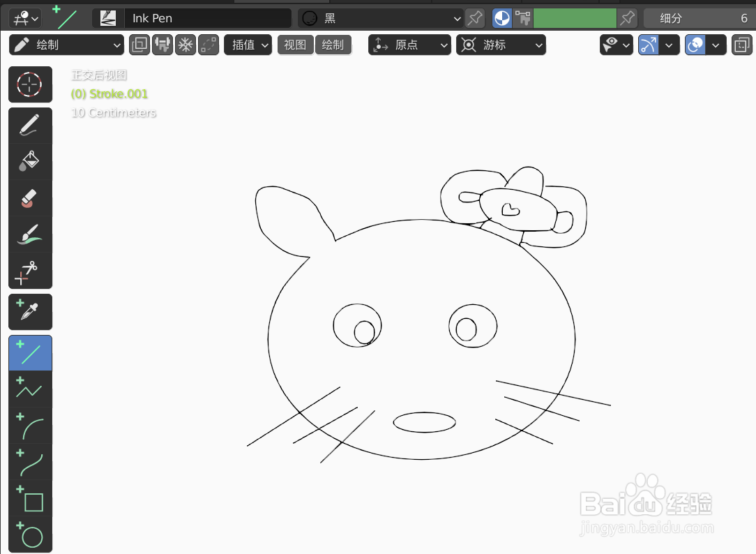The width and height of the screenshot is (756, 554).
Task: Open the 原点 stroke placement dropdown
Action: point(409,45)
